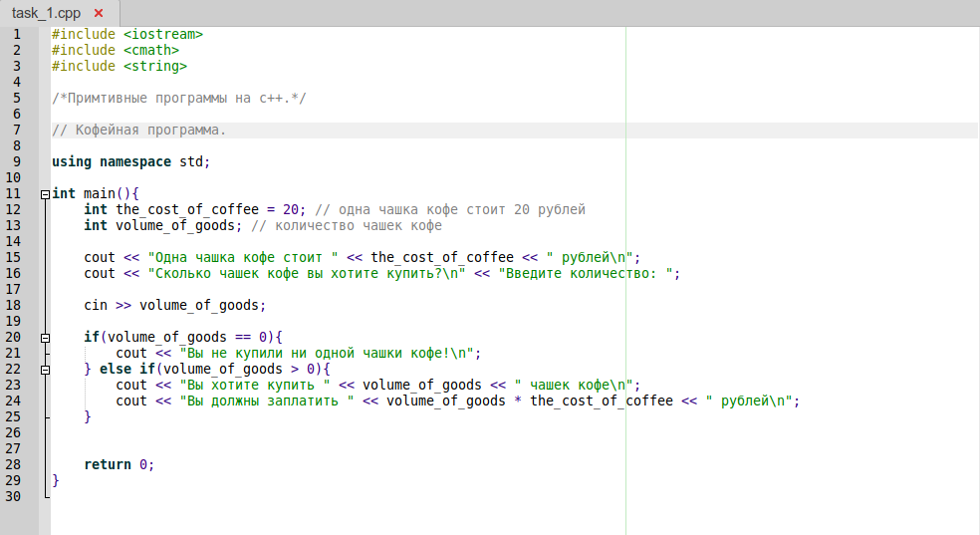Click string "Вы хотите купить "
The height and width of the screenshot is (535, 980).
click(255, 385)
